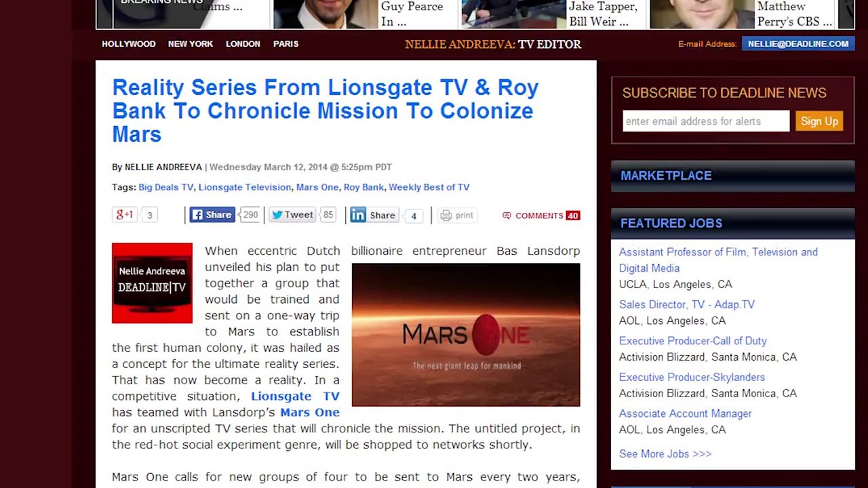The height and width of the screenshot is (488, 868).
Task: Open the Lionsgate Television tag
Action: point(245,187)
